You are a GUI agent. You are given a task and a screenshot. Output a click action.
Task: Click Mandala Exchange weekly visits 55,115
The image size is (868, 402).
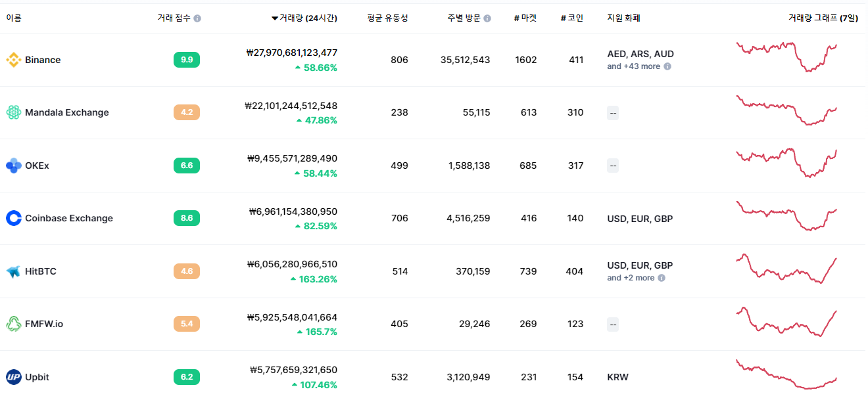pos(476,113)
